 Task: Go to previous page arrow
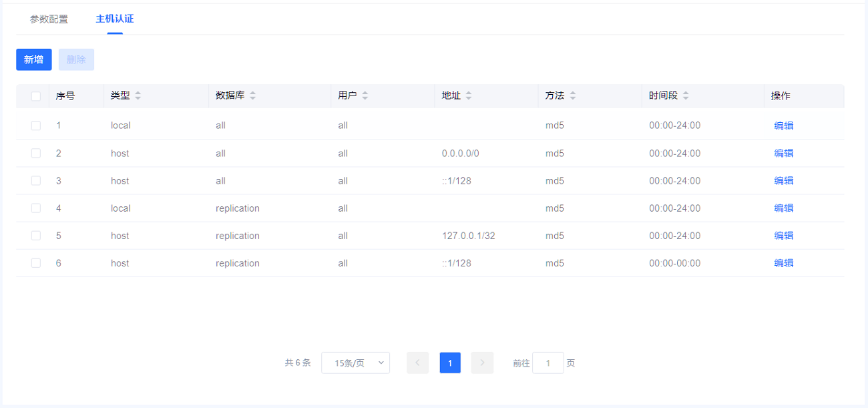417,363
